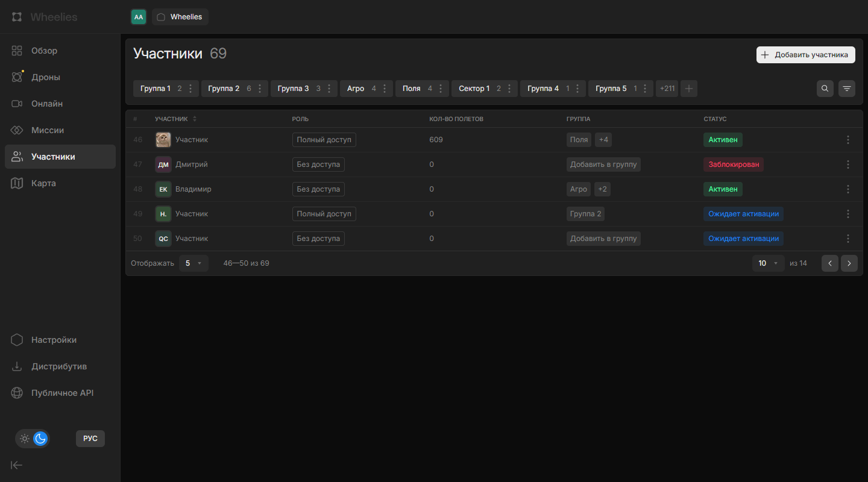Open three-dot menu for Дмитрий row
The image size is (868, 482).
coord(848,164)
